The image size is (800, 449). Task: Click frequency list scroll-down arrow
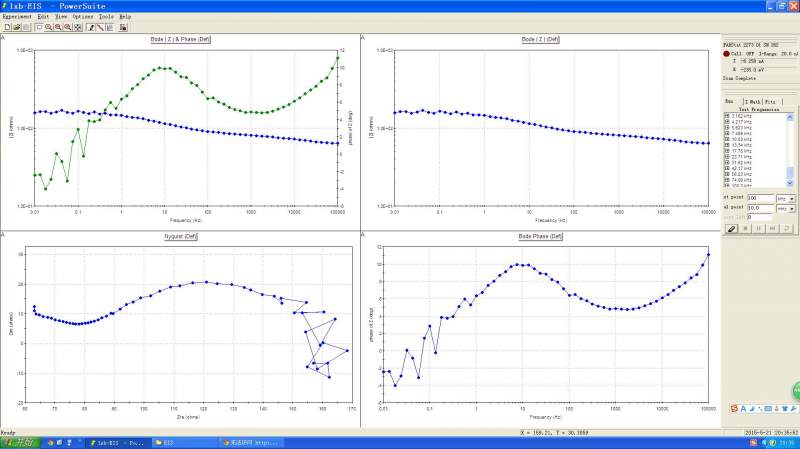pos(790,183)
